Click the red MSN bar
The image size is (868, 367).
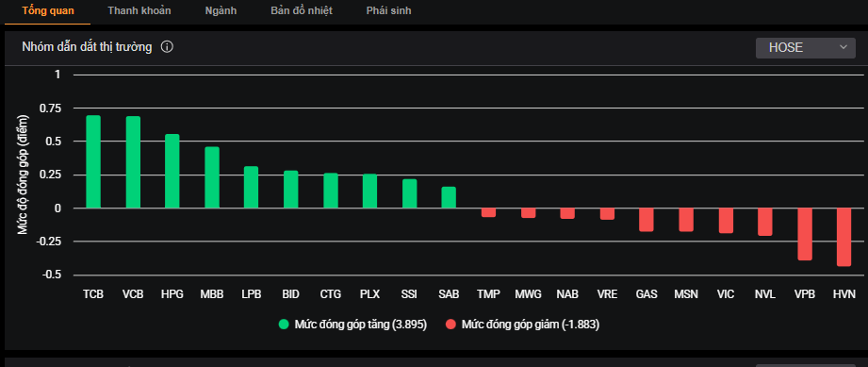coord(686,220)
